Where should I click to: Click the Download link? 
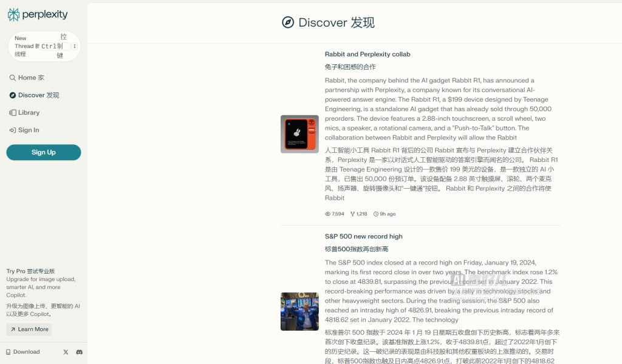click(x=23, y=352)
